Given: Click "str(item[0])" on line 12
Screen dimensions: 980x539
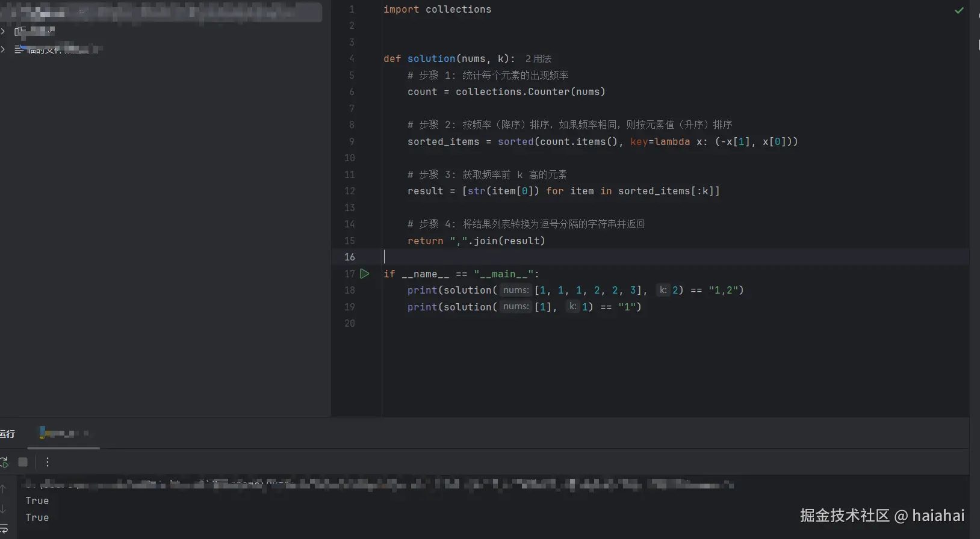Looking at the screenshot, I should click(503, 191).
